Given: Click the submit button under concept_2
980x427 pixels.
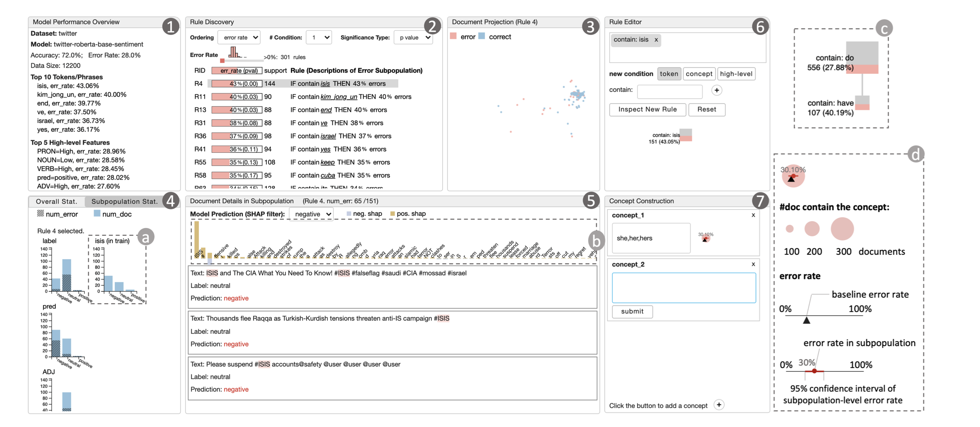Looking at the screenshot, I should (x=632, y=311).
